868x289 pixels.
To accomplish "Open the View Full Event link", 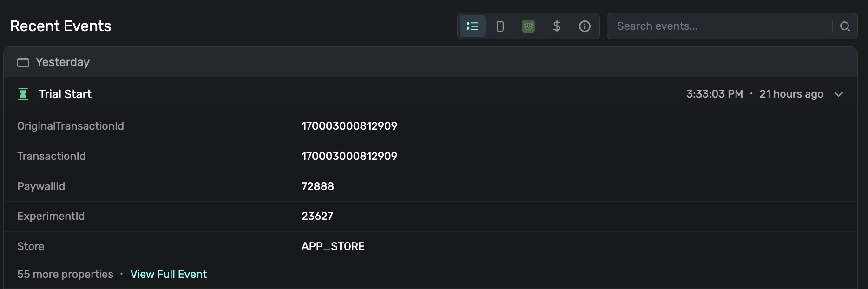I will (x=168, y=274).
